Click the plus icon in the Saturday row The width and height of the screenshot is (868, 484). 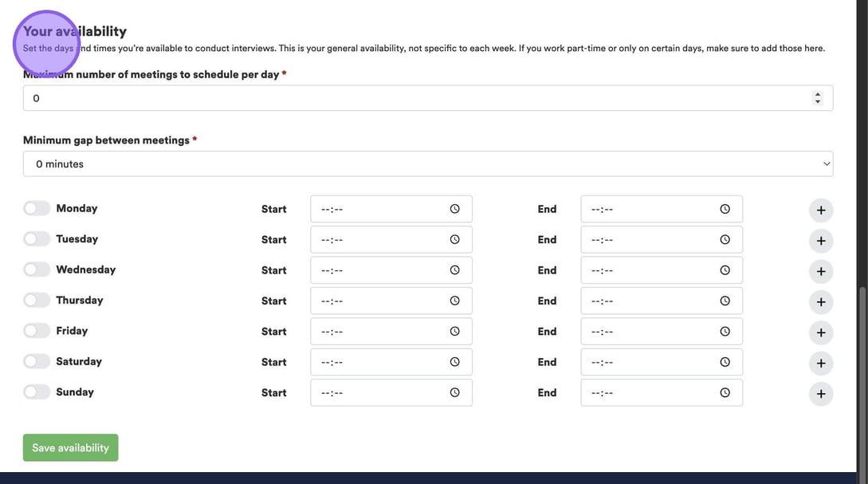pos(821,364)
